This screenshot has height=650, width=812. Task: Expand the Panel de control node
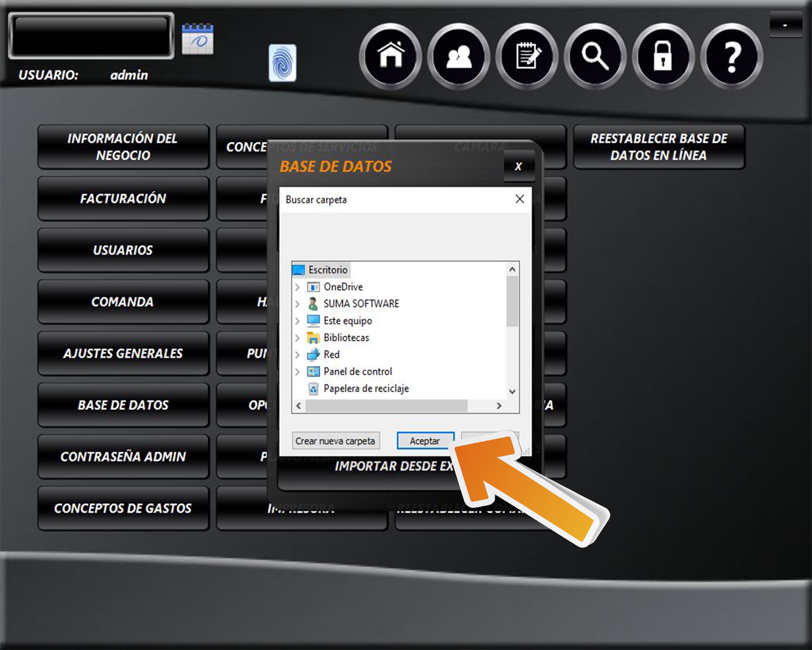coord(297,372)
